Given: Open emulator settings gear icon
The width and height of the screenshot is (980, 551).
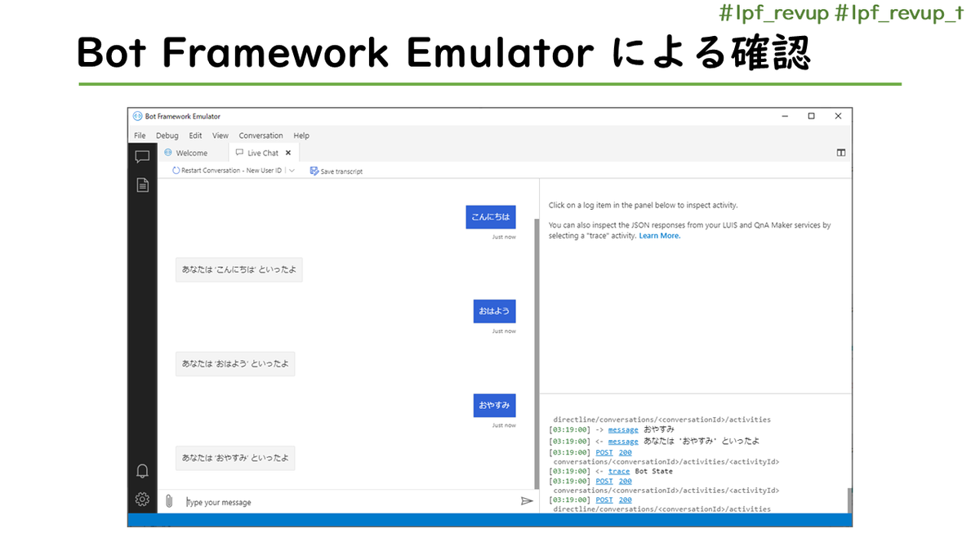Looking at the screenshot, I should (x=142, y=500).
